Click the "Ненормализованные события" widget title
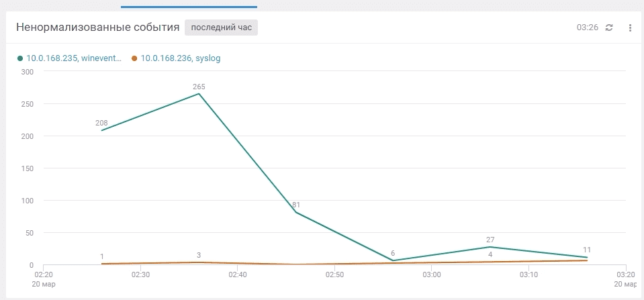644x300 pixels. coord(97,28)
